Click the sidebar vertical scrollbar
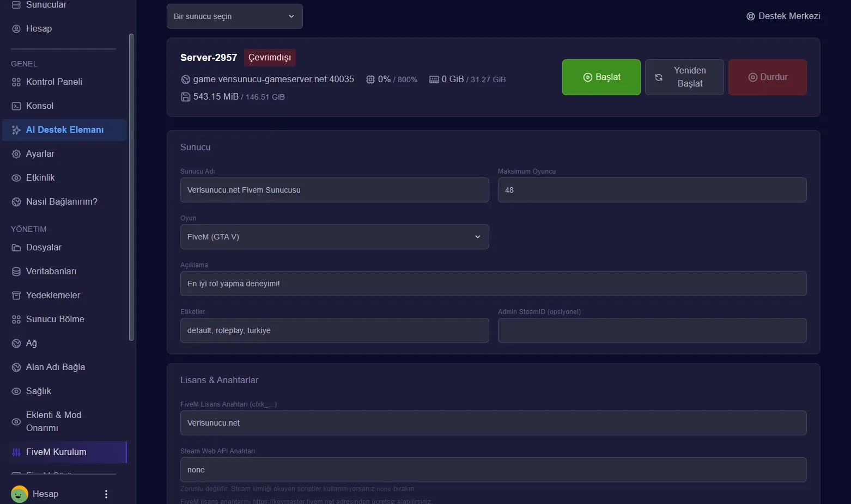Screen dimensions: 851x504 pos(131,187)
